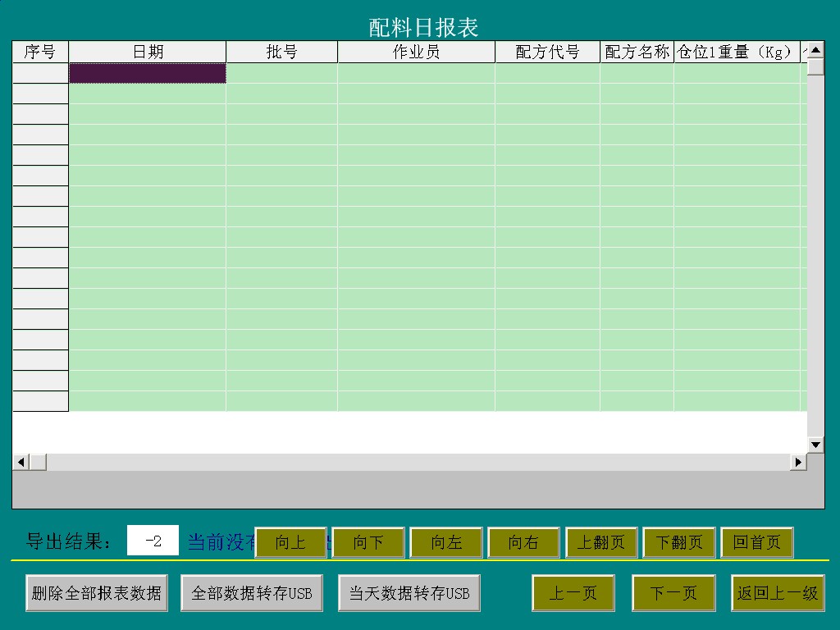Screen dimensions: 840x630
Task: Click the 向左 (left) button
Action: pos(446,543)
